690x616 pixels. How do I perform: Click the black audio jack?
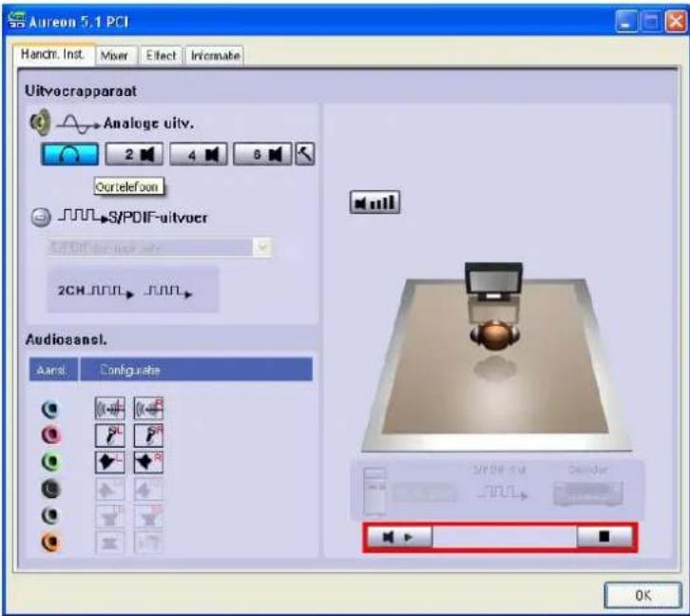click(x=50, y=489)
